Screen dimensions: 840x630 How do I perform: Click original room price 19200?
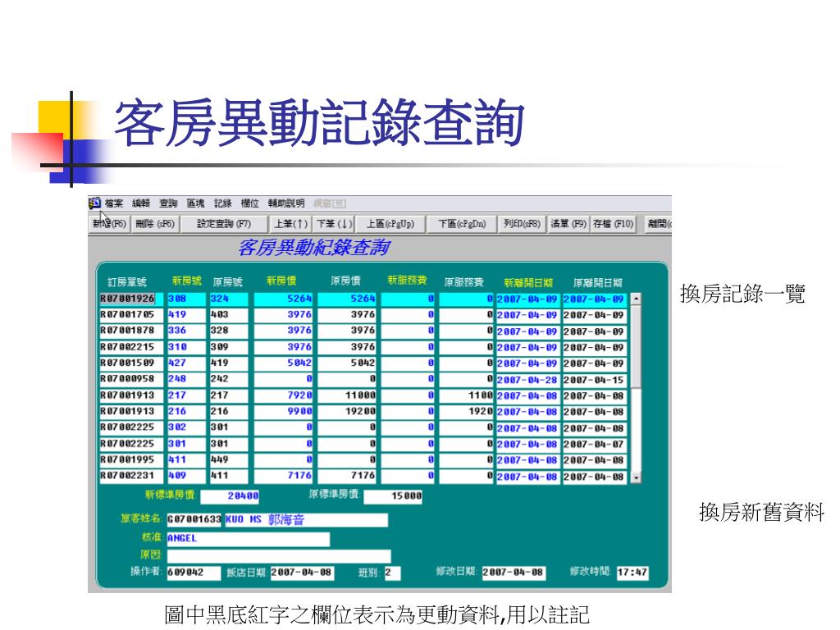[x=347, y=412]
